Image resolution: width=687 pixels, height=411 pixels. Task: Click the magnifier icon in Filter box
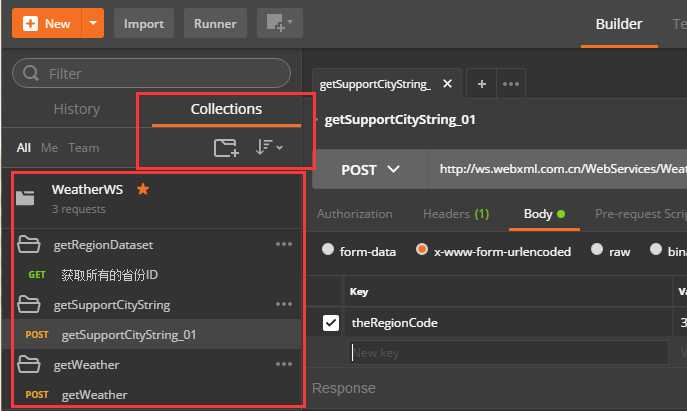pyautogui.click(x=31, y=73)
